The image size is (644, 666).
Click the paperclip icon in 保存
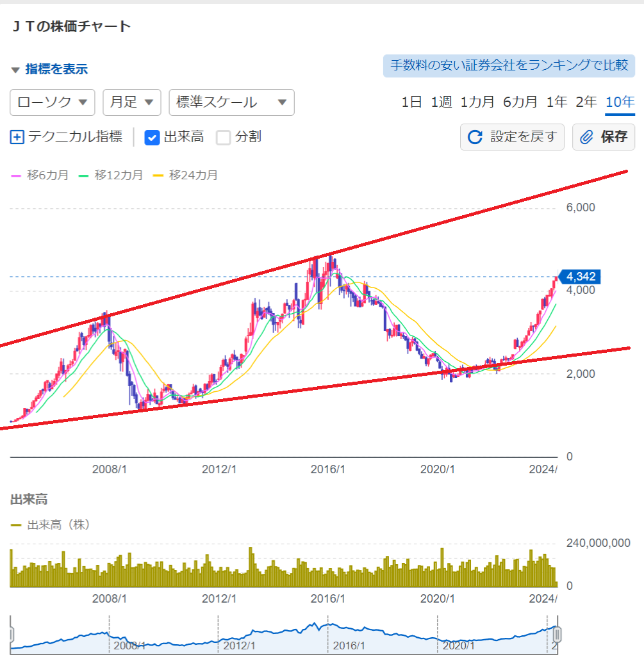click(586, 137)
